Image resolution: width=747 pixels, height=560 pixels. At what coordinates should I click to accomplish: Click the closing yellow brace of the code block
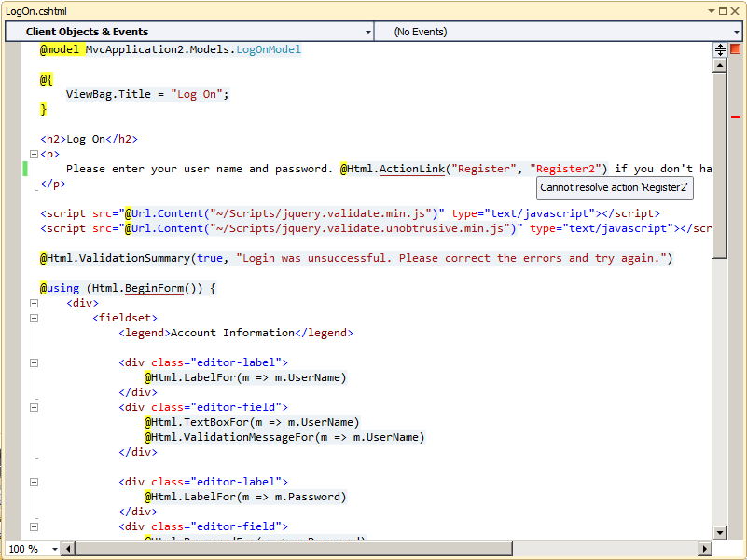tap(43, 110)
